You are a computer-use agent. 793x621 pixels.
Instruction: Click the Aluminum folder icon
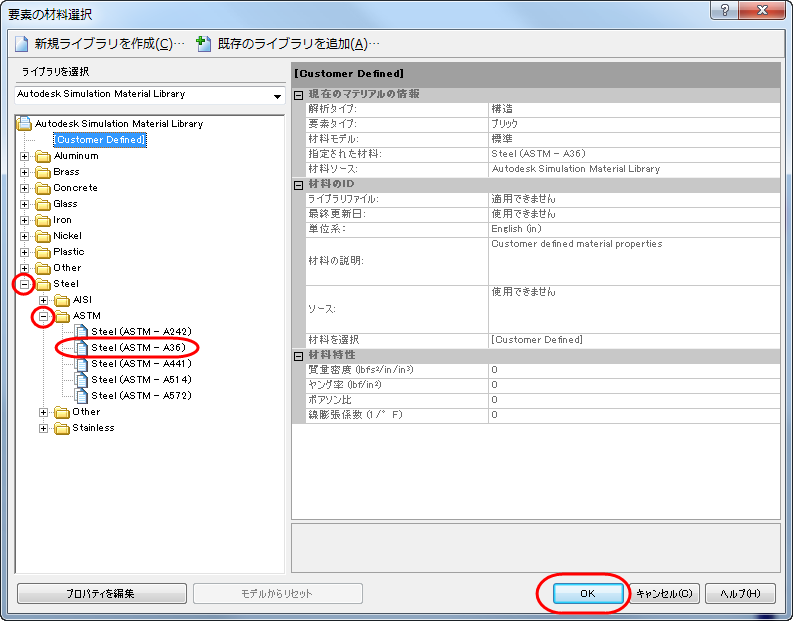[43, 156]
